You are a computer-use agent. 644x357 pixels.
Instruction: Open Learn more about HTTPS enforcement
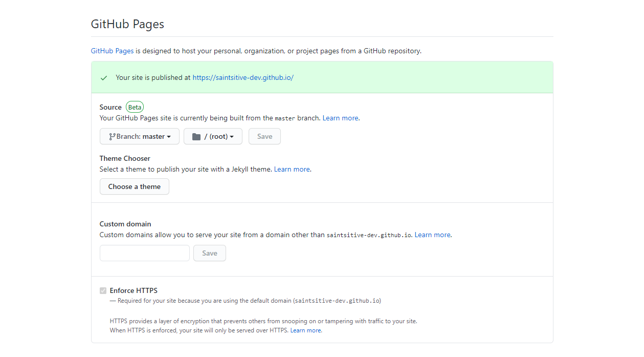(306, 330)
